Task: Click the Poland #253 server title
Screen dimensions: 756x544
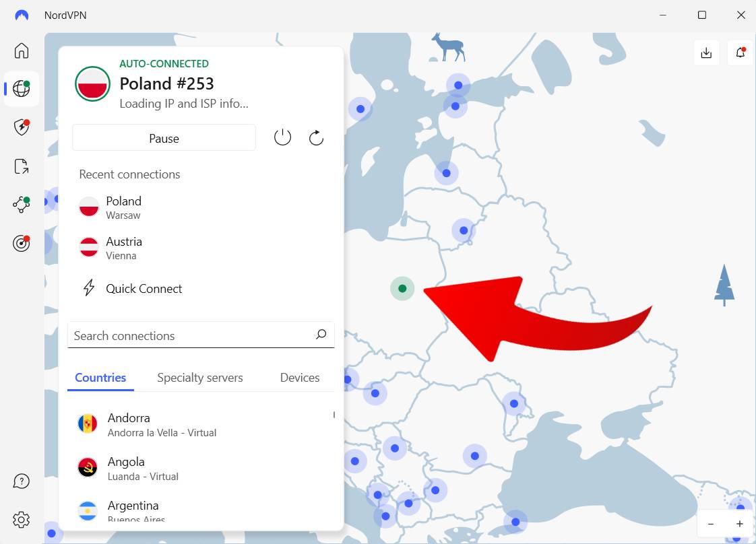Action: (x=166, y=84)
